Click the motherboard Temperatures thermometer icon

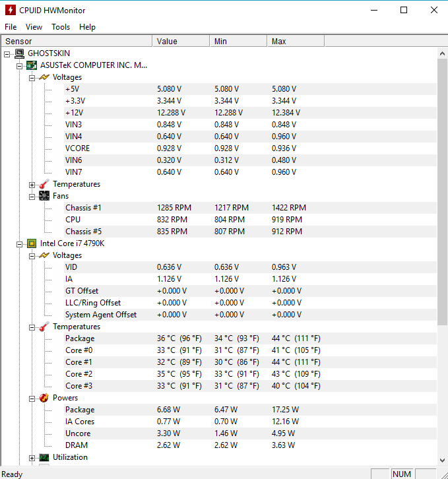(44, 184)
